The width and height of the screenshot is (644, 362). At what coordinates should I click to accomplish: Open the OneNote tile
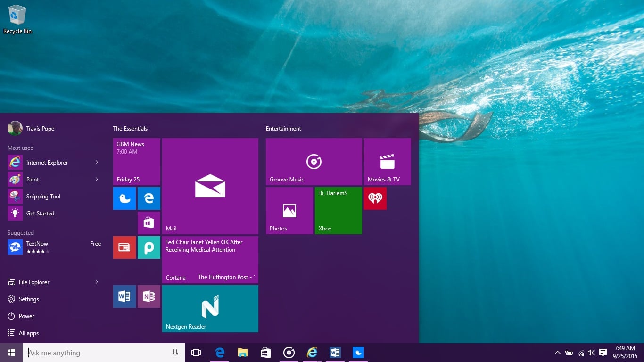click(149, 296)
